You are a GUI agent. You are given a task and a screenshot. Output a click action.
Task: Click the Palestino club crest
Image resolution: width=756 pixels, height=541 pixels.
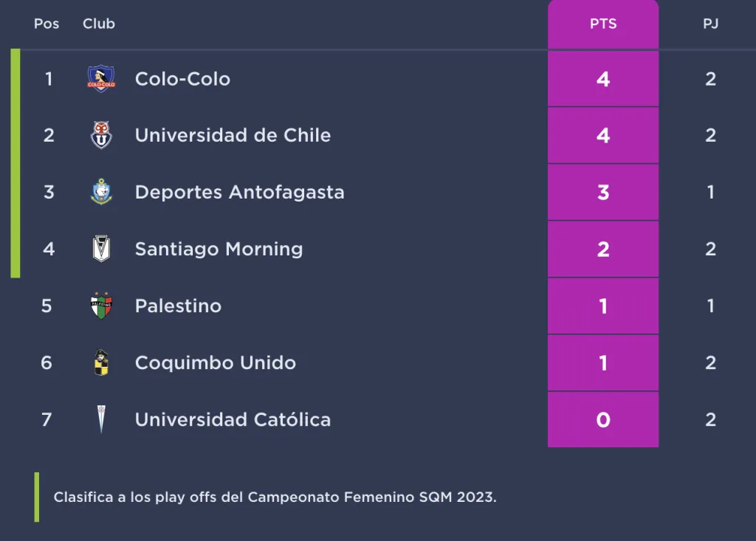[x=101, y=306]
